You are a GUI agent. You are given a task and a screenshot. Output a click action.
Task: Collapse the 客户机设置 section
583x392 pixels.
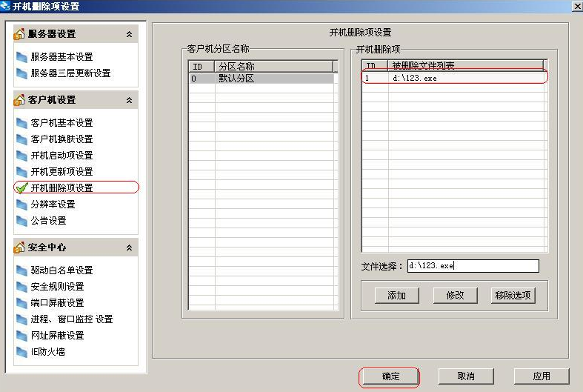click(129, 100)
